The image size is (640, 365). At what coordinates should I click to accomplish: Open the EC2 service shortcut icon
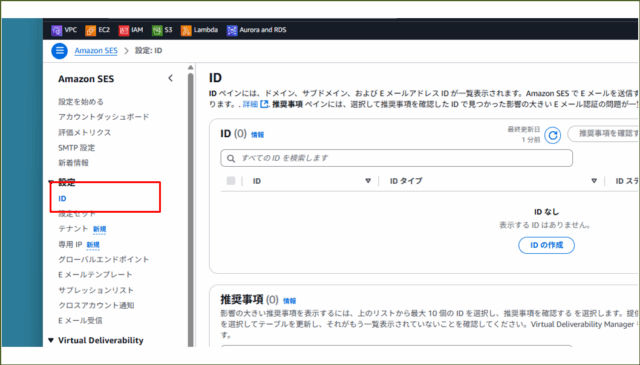click(90, 30)
